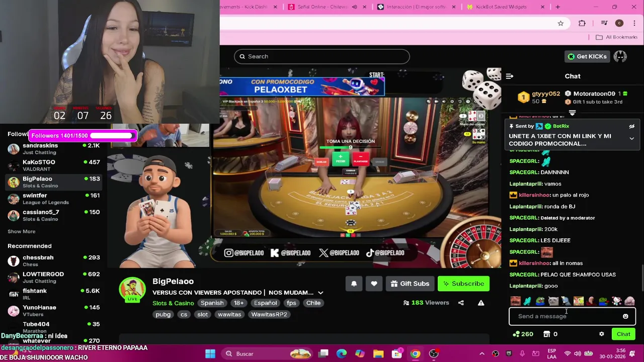Screen dimensions: 644x362
Task: Click the Get KICKs button
Action: pyautogui.click(x=587, y=56)
